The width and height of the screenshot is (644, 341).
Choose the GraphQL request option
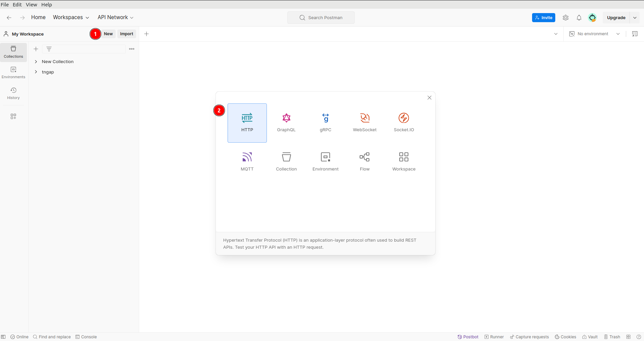click(286, 123)
